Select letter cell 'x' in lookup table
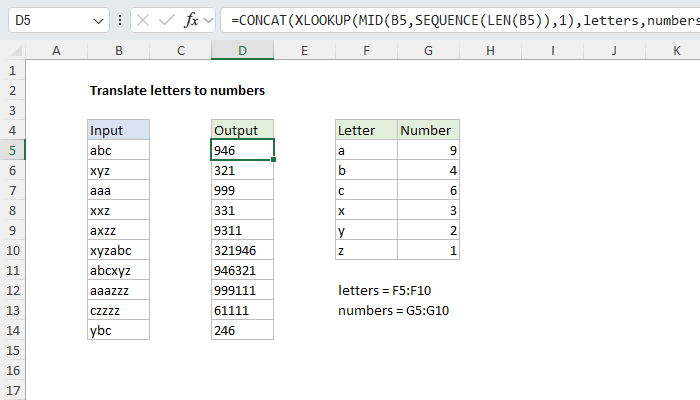700x400 pixels. coord(367,210)
